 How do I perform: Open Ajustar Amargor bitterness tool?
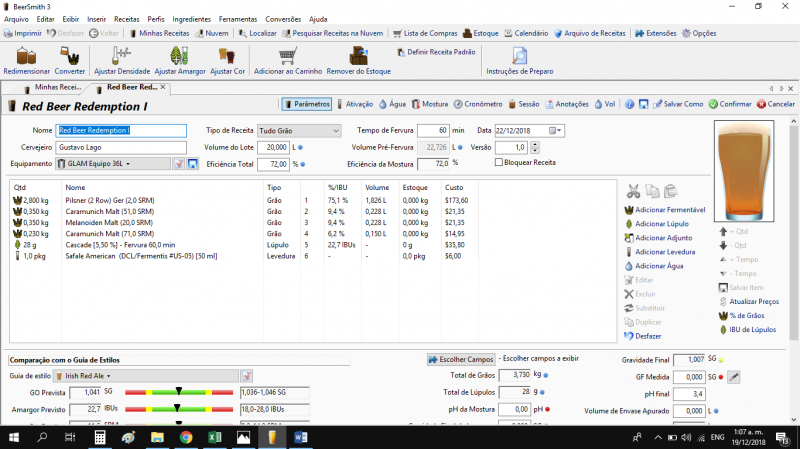pyautogui.click(x=180, y=61)
